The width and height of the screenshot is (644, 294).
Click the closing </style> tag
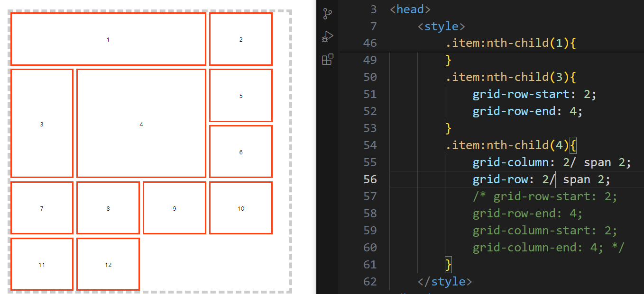(x=445, y=282)
